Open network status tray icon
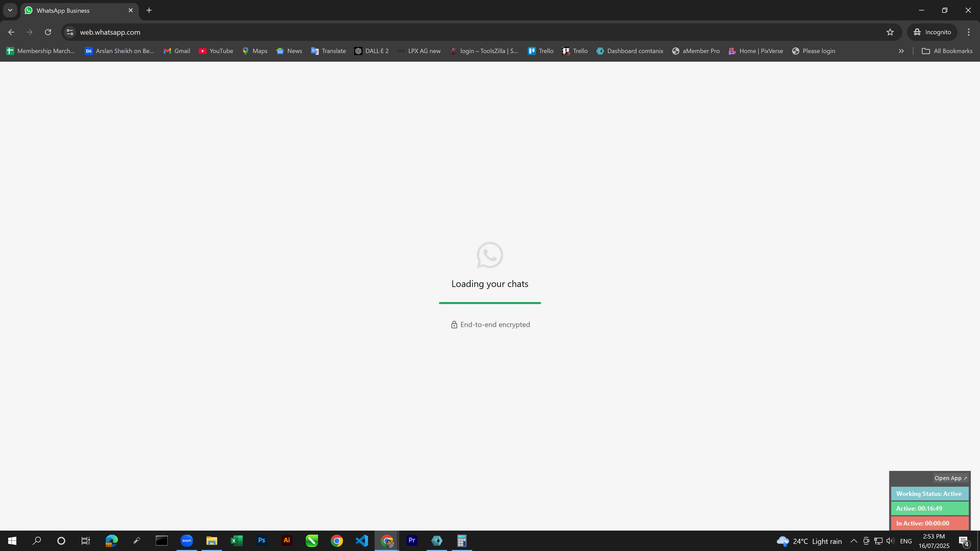The width and height of the screenshot is (980, 551). [x=878, y=541]
